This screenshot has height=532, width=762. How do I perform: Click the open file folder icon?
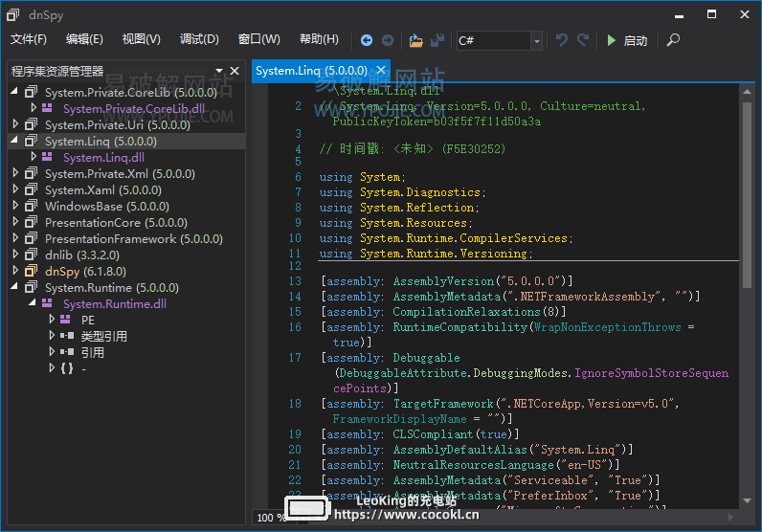(x=415, y=40)
